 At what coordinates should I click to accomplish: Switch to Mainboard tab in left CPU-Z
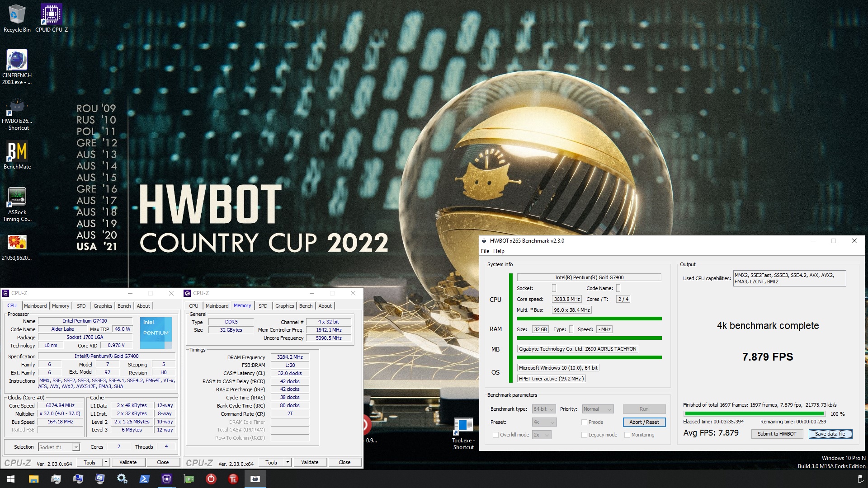[35, 306]
